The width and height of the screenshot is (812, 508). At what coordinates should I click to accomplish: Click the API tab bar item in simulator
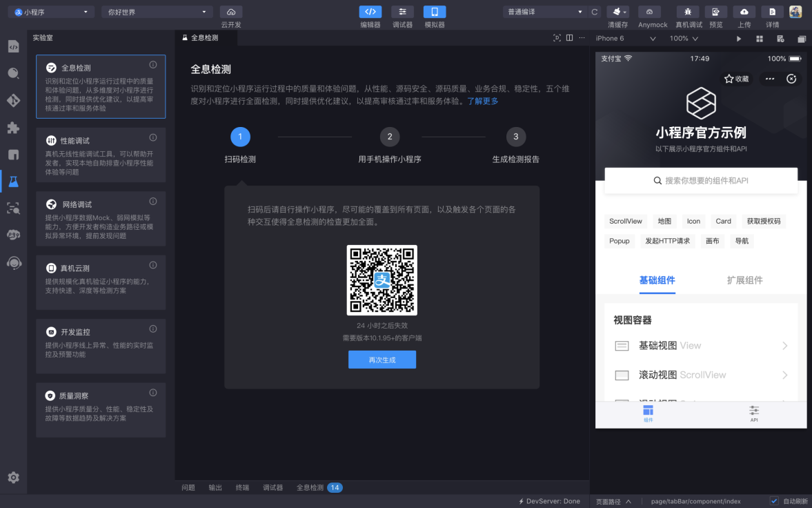point(754,413)
